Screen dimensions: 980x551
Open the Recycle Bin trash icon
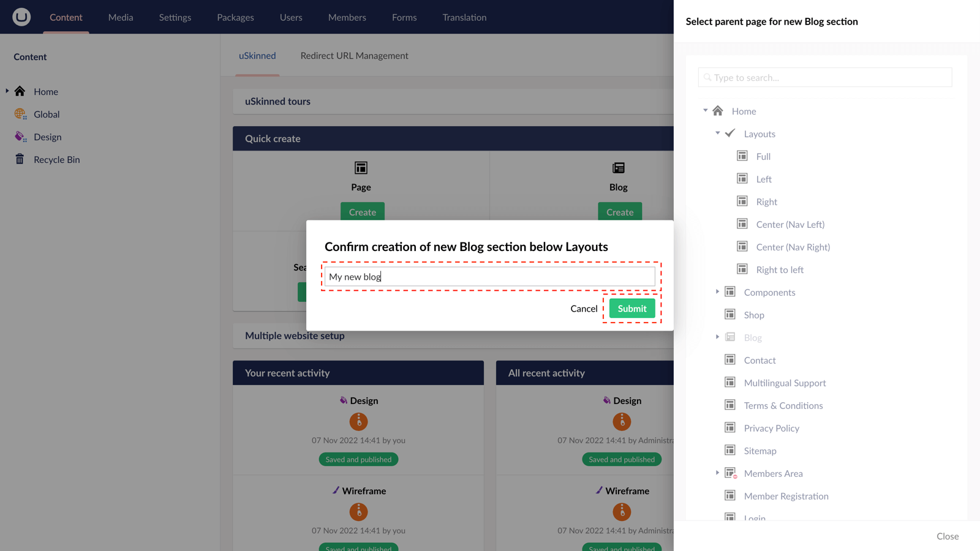pos(20,159)
